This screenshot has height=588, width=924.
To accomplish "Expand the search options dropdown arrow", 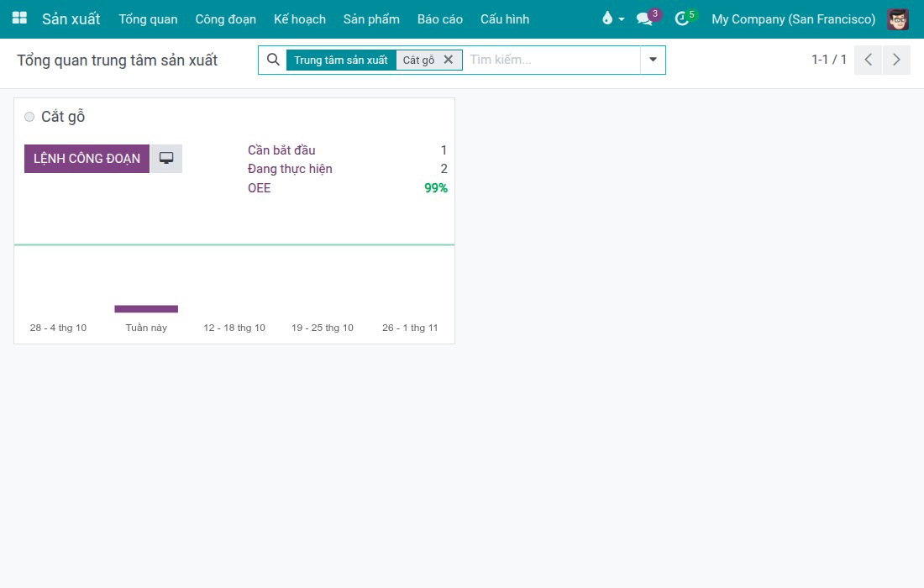I will click(653, 60).
